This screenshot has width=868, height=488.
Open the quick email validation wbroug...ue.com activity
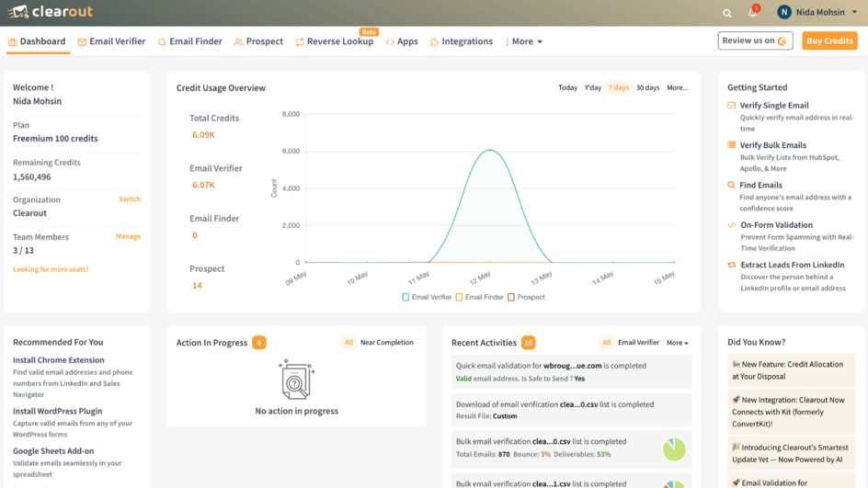[x=571, y=372]
